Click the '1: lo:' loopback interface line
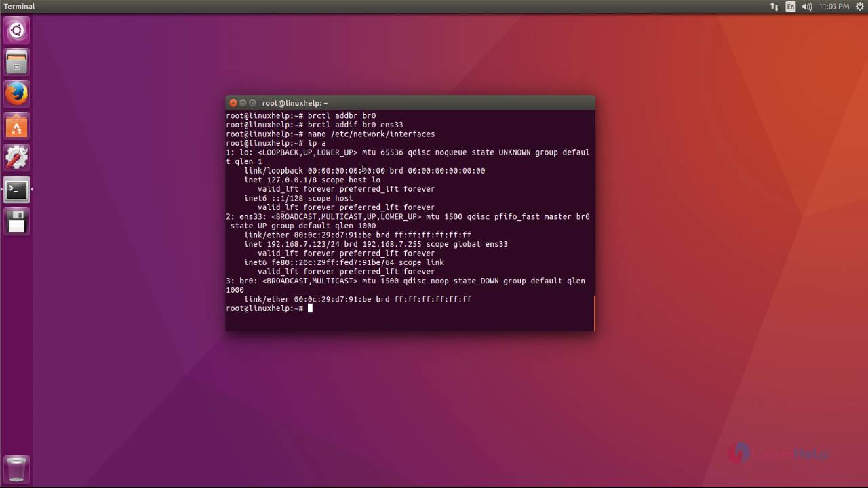The width and height of the screenshot is (868, 488). click(408, 152)
